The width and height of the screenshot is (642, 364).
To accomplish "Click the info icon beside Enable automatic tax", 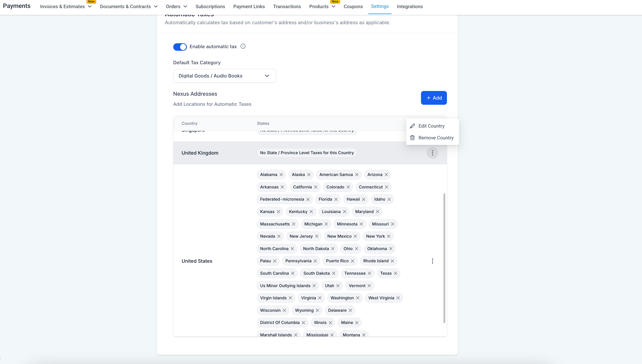I will [243, 46].
